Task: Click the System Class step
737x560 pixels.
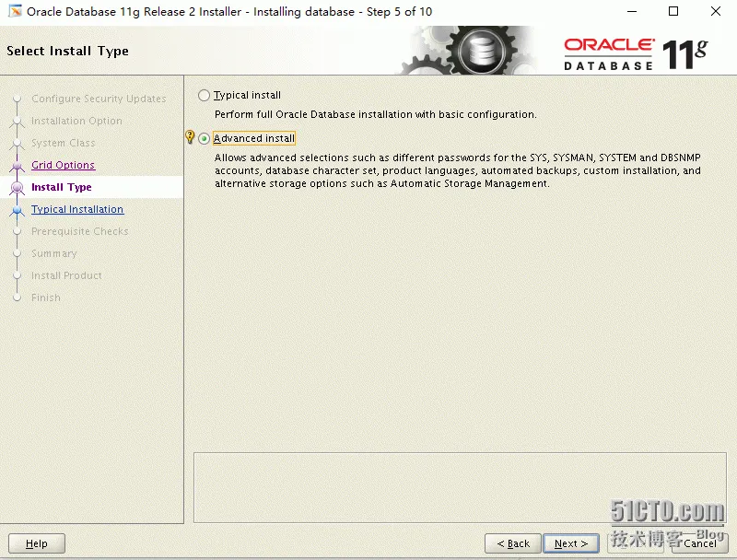Action: [63, 143]
